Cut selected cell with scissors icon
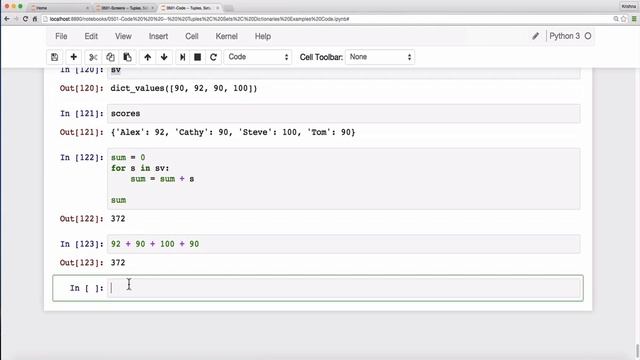This screenshot has height=360, width=640. pos(93,57)
